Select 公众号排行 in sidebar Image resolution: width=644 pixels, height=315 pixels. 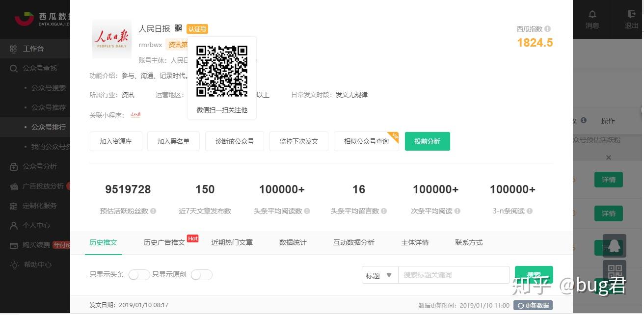click(x=49, y=127)
